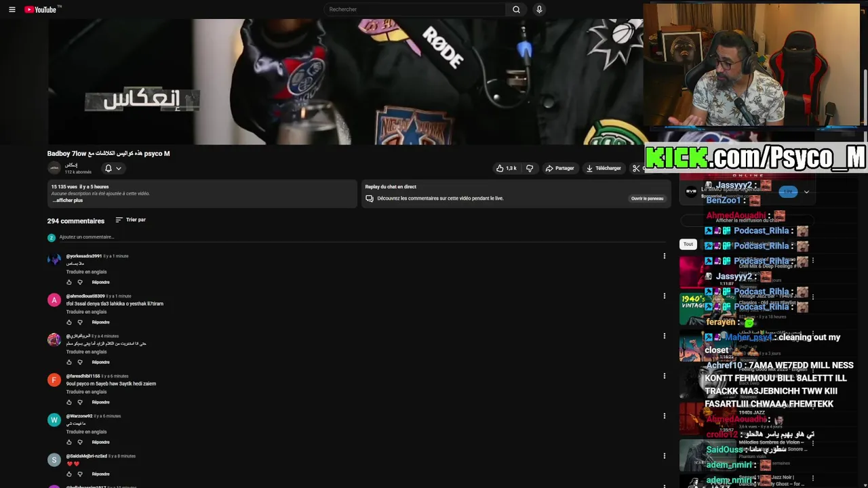Activate voice search microphone icon
This screenshot has width=868, height=488.
pos(539,9)
